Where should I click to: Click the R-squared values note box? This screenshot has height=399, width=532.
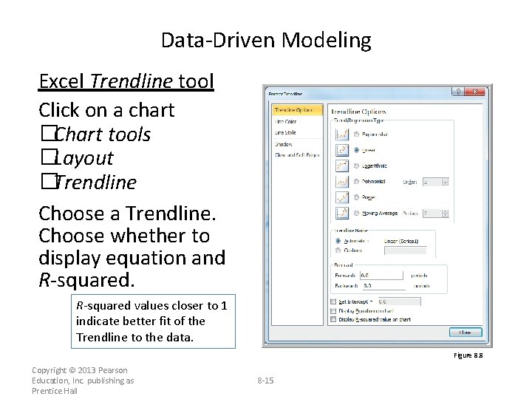153,321
